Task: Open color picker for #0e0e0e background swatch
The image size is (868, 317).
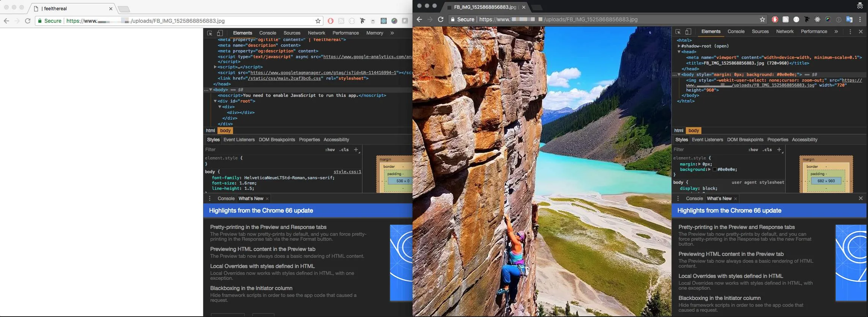Action: (x=715, y=170)
